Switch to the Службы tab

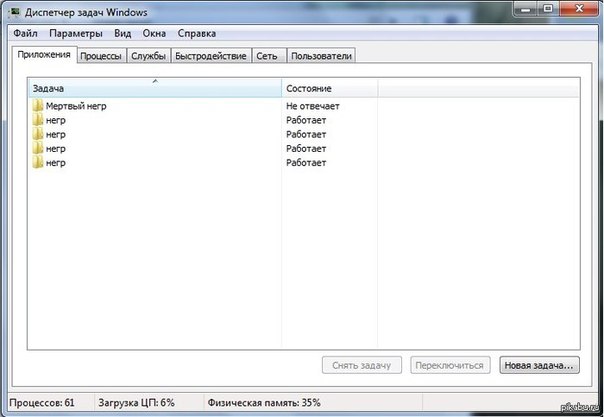[148, 56]
